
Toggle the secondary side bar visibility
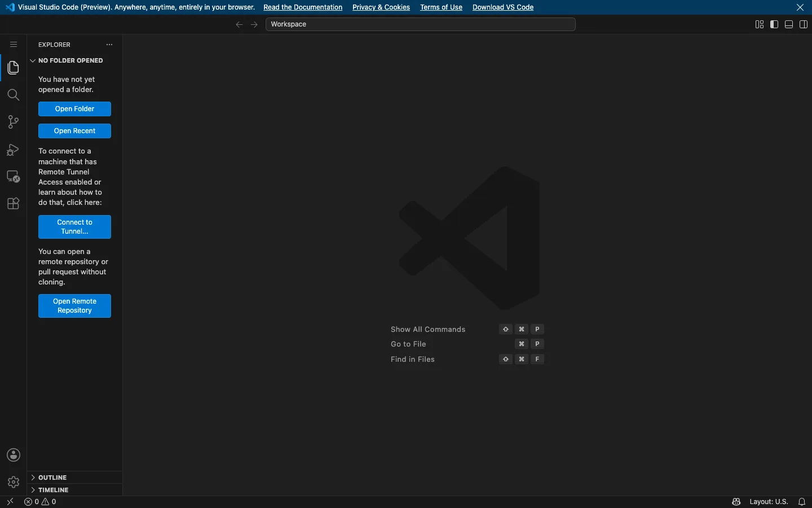click(804, 24)
